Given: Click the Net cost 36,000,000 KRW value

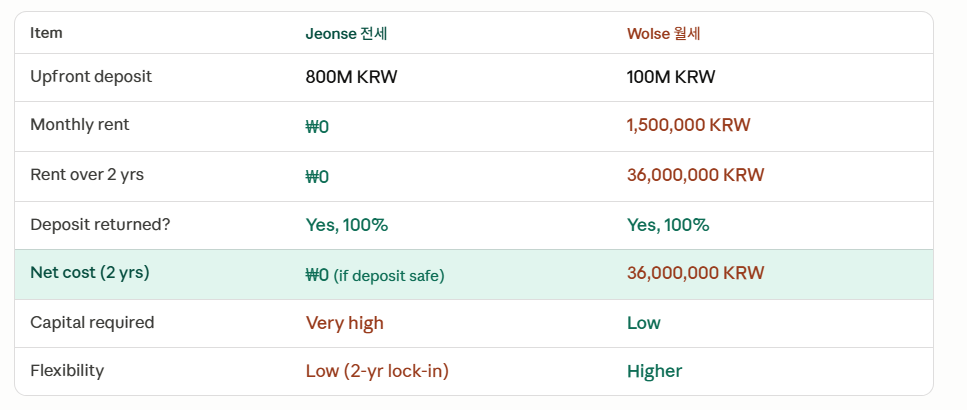Looking at the screenshot, I should point(696,273).
